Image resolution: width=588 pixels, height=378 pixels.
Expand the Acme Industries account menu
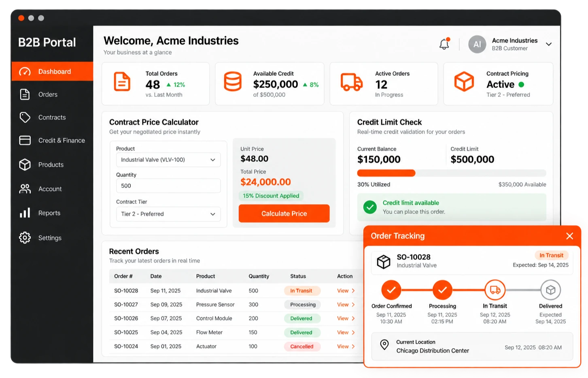549,44
